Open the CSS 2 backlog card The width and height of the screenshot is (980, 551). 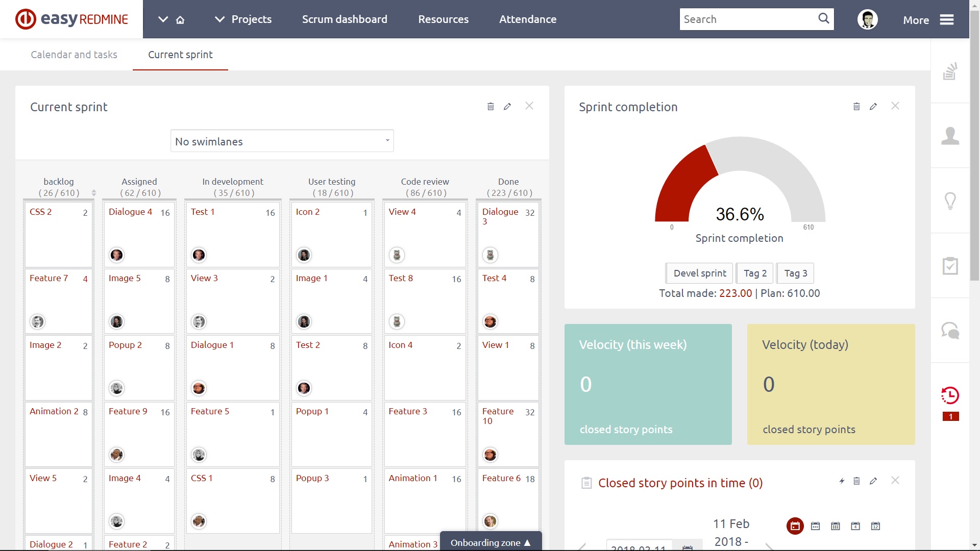click(x=58, y=234)
